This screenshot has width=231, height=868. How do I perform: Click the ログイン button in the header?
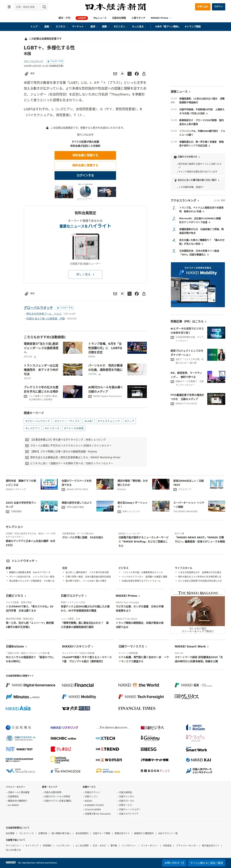[x=219, y=7]
